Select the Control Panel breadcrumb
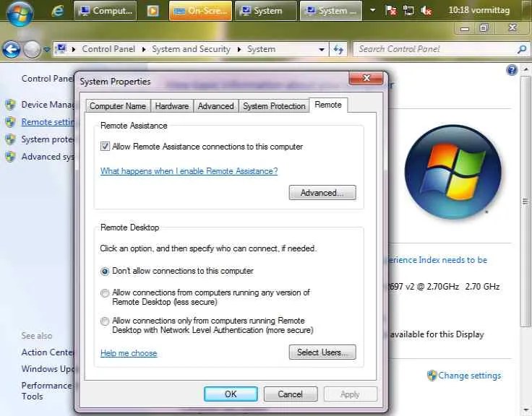The height and width of the screenshot is (416, 532). (108, 49)
